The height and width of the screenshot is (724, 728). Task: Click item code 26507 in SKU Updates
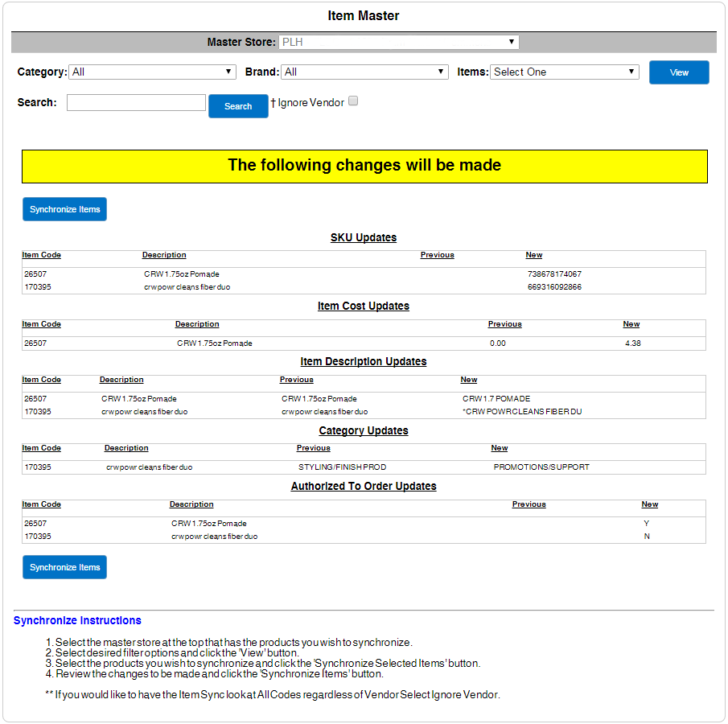pos(35,274)
